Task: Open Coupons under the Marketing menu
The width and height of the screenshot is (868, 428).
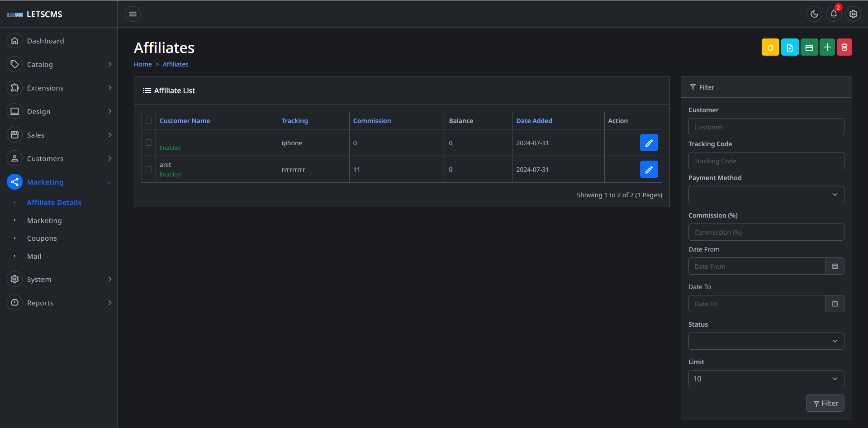Action: (x=42, y=238)
